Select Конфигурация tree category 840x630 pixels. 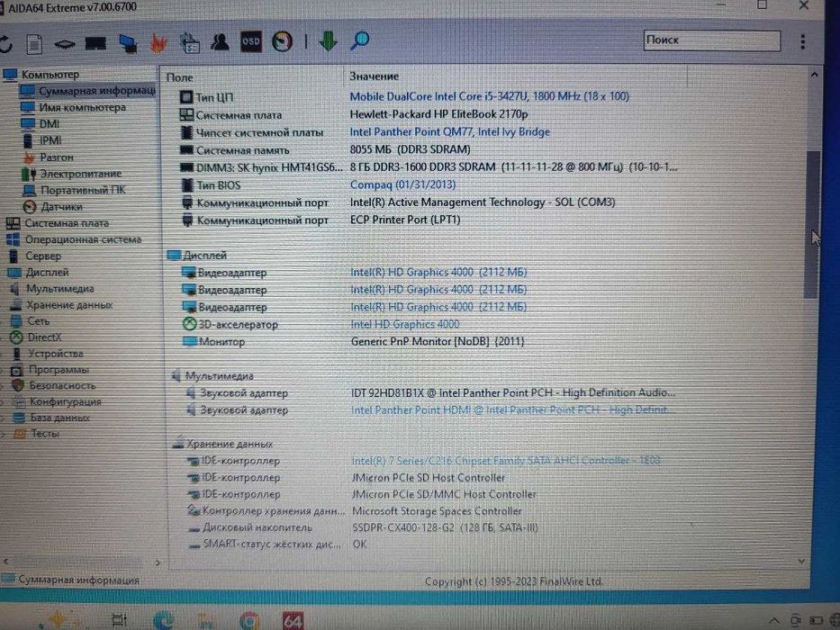coord(66,401)
